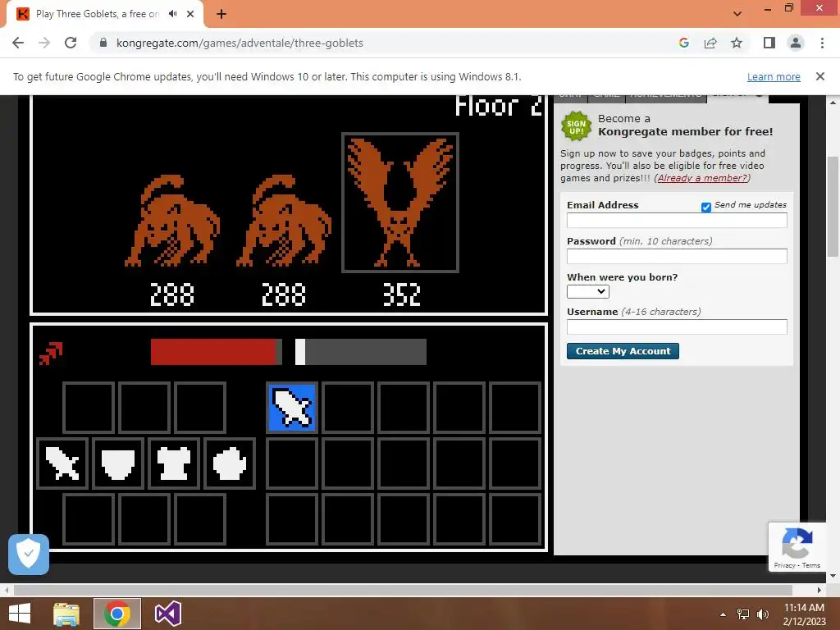Click the grey progress bar with white marker
Viewport: 840px width, 630px height.
click(361, 352)
